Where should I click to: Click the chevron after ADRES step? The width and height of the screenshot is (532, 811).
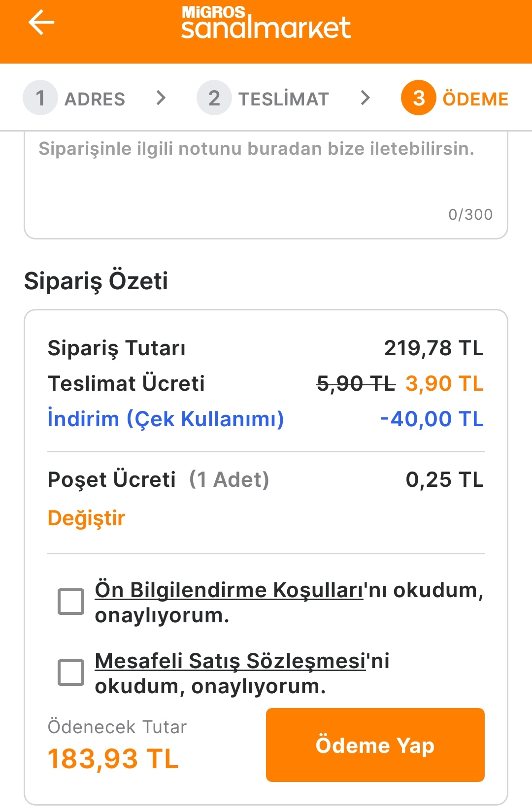tap(161, 98)
